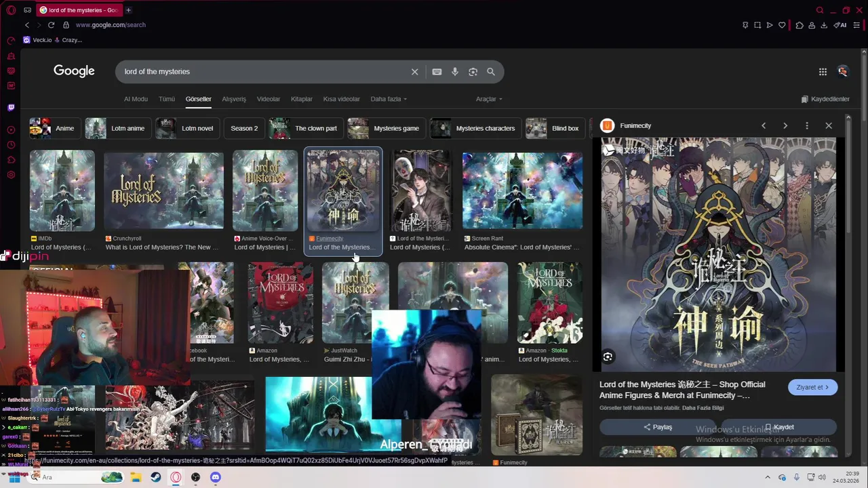
Task: Open Kaydedilenler saved items
Action: click(x=825, y=99)
